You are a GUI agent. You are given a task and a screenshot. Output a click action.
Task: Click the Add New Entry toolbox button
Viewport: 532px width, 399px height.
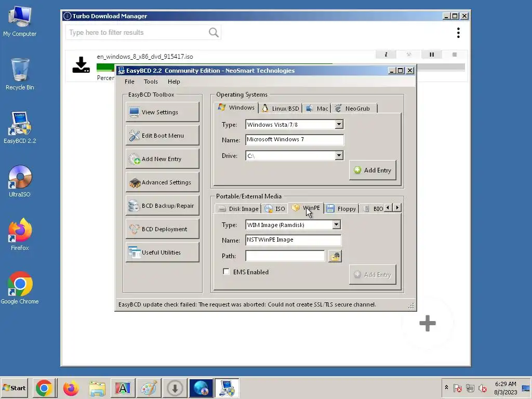point(163,159)
